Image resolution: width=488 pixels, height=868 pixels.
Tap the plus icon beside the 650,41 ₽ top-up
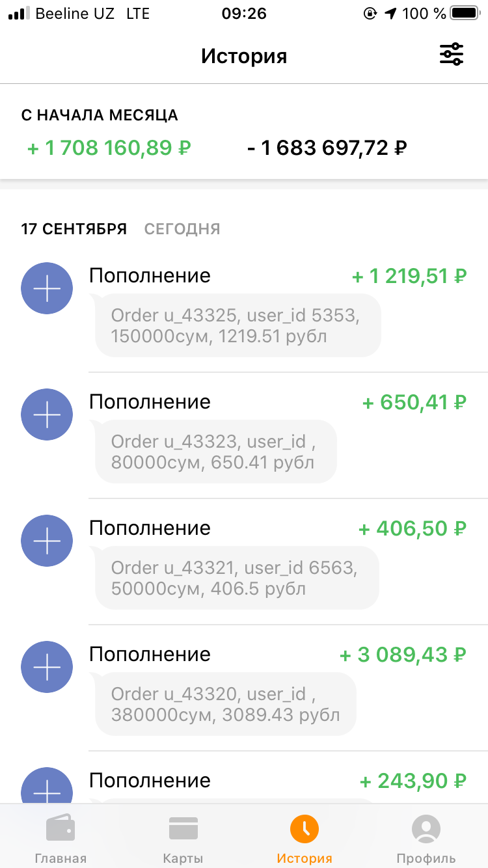point(47,414)
